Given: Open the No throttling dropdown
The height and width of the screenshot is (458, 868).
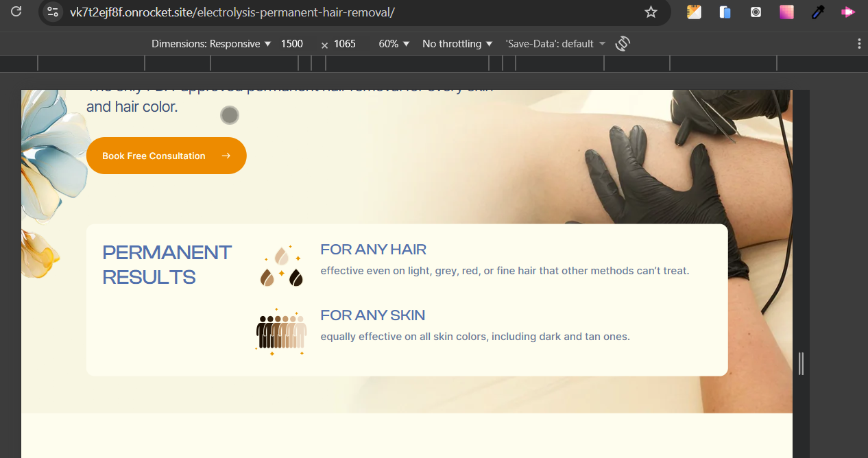Looking at the screenshot, I should (x=457, y=44).
